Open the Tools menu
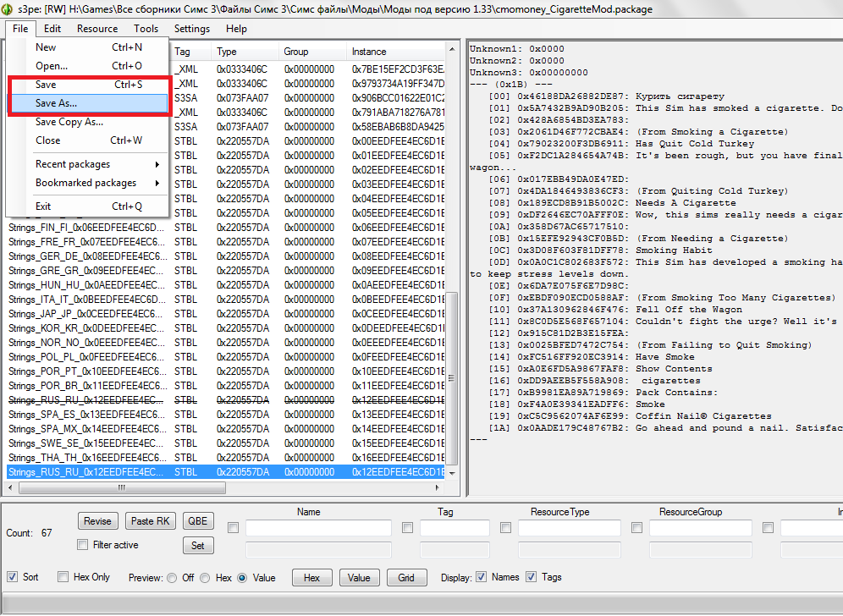 pos(146,29)
